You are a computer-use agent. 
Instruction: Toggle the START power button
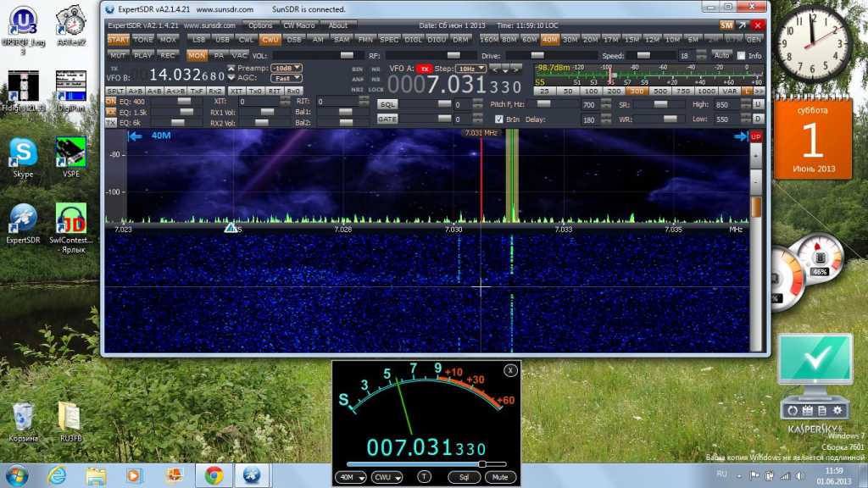click(x=118, y=40)
